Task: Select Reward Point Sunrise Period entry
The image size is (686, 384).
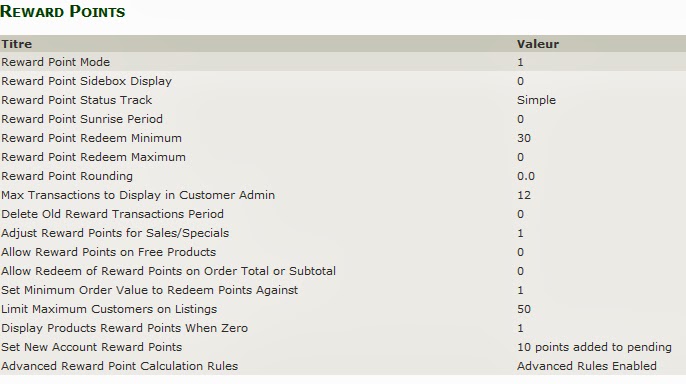Action: (x=343, y=119)
